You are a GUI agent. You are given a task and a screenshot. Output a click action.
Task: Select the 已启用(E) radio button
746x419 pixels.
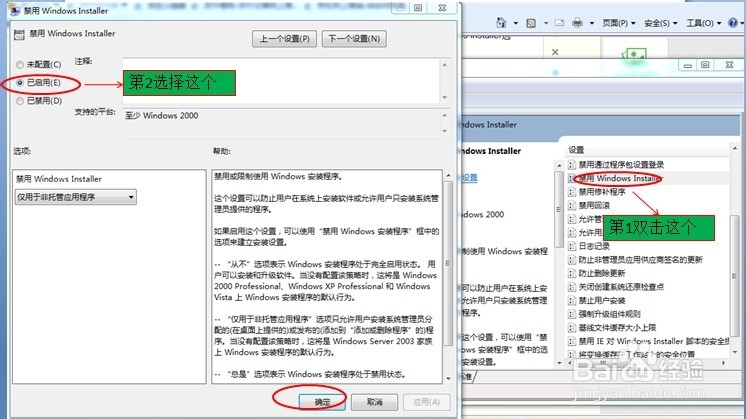[20, 83]
